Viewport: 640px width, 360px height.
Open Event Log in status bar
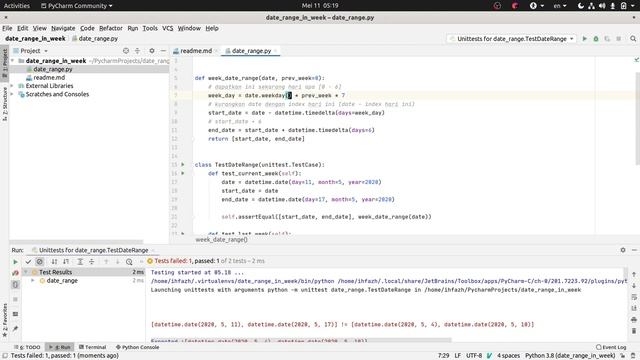[611, 347]
